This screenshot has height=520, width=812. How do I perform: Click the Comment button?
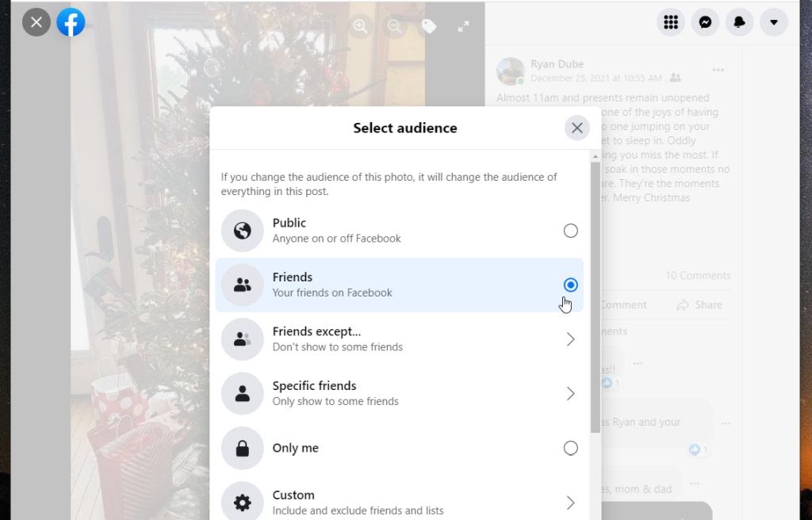[623, 305]
